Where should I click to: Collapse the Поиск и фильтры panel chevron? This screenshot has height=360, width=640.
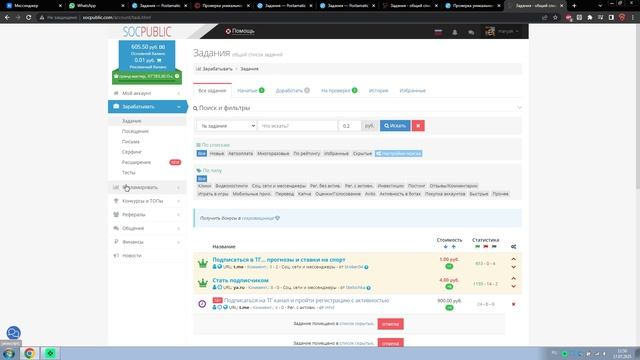coord(519,108)
